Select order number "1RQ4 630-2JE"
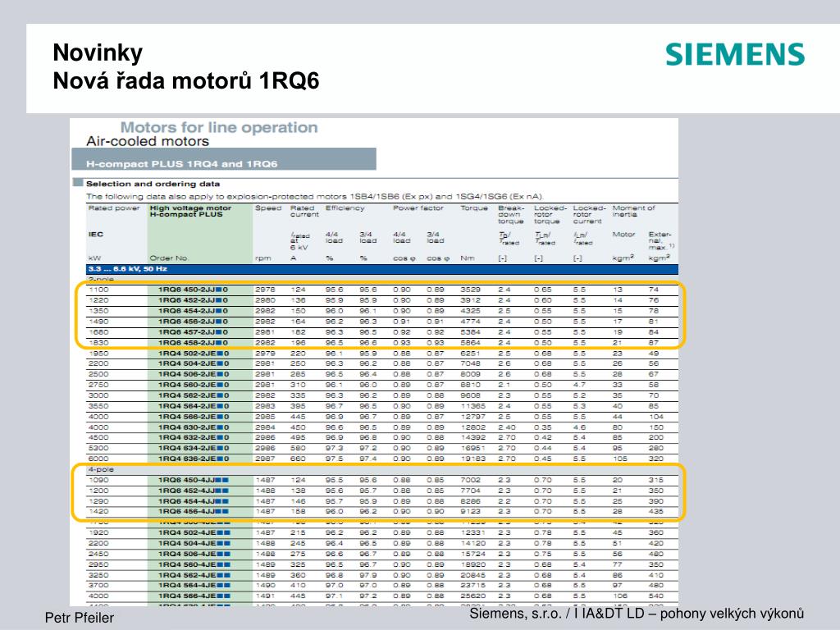Image resolution: width=840 pixels, height=630 pixels. 194,427
